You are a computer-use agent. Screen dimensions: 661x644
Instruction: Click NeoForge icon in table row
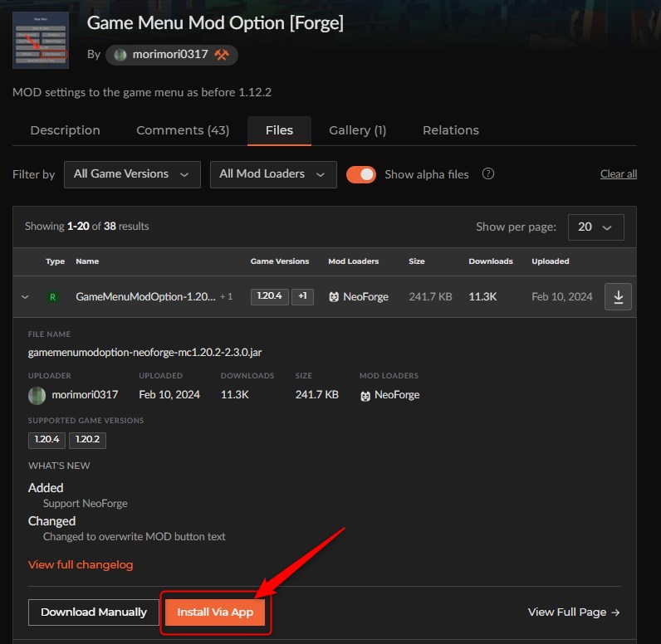(334, 297)
